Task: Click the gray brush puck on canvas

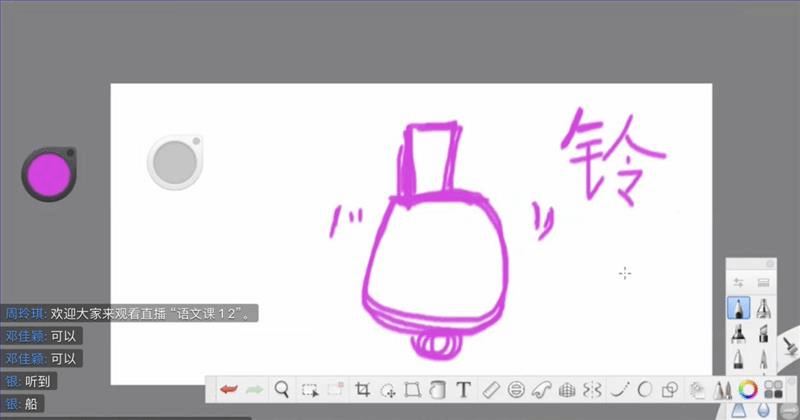Action: click(176, 161)
